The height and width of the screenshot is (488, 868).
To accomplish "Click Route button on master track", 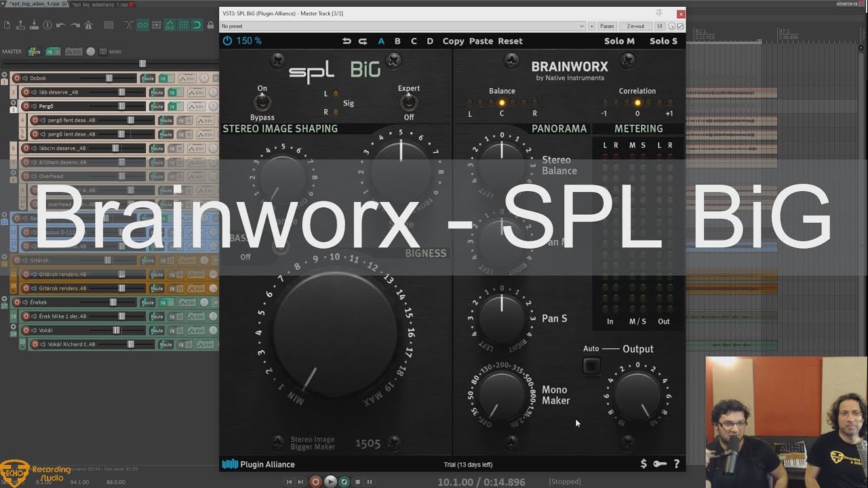I will [x=34, y=52].
